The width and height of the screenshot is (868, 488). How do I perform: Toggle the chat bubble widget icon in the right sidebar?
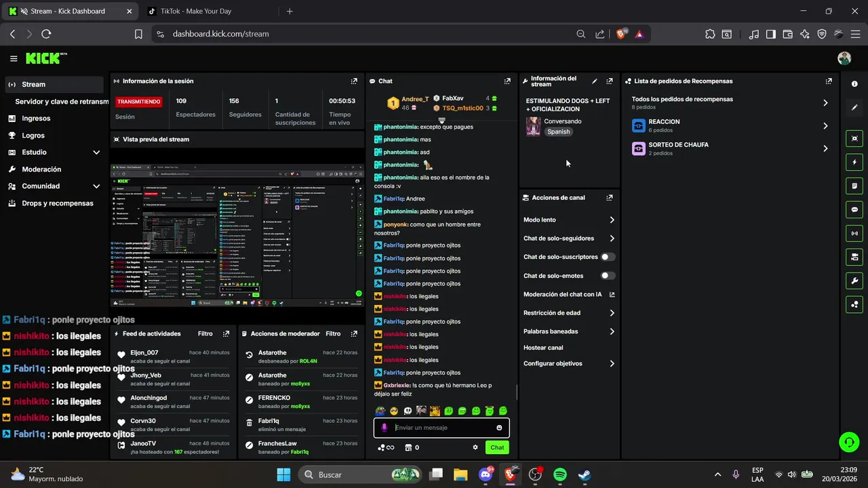[x=854, y=209]
